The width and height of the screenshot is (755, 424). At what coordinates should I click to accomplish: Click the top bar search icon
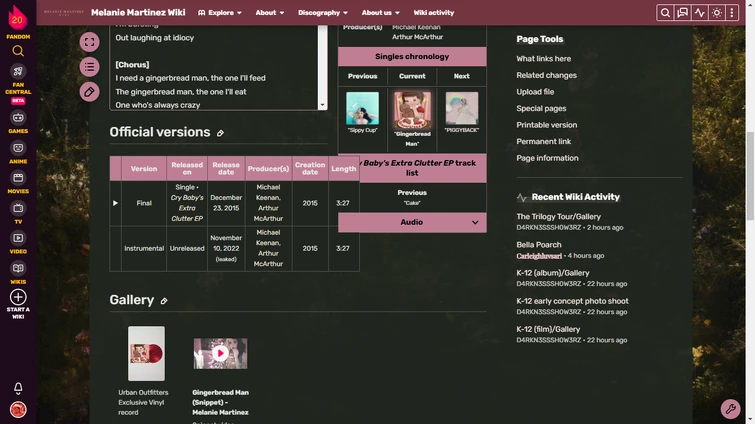[665, 13]
